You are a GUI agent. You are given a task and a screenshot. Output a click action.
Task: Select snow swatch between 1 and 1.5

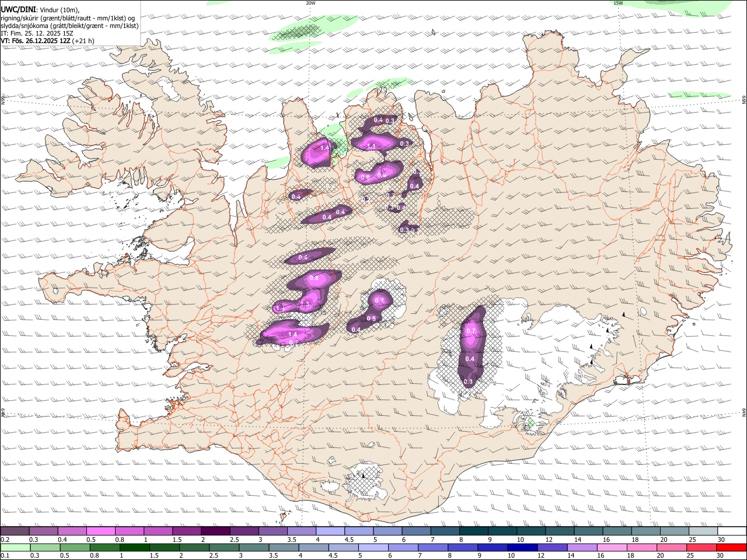coord(158,531)
